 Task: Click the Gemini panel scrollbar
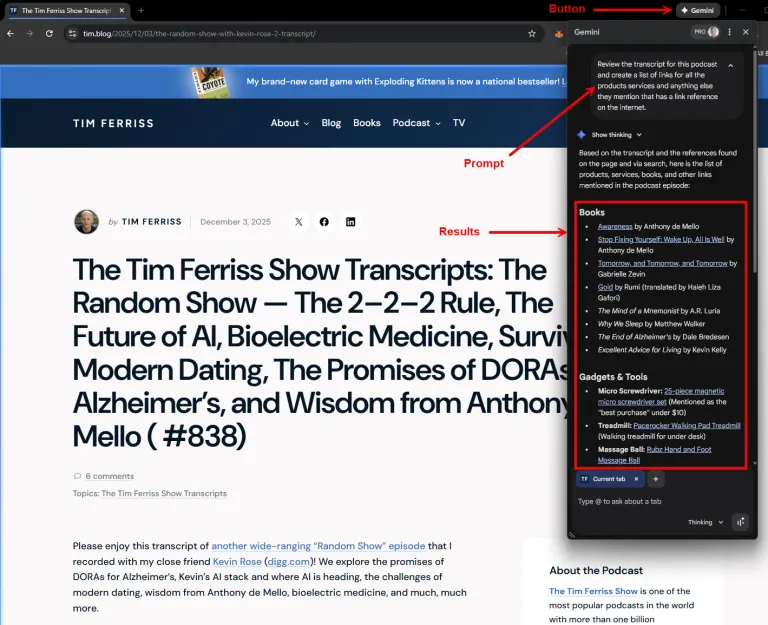[x=755, y=161]
